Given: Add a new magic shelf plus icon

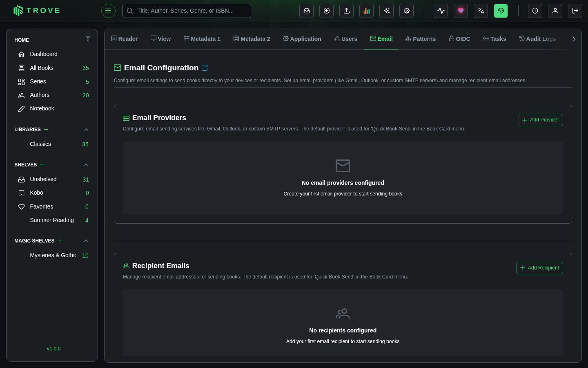Looking at the screenshot, I should pyautogui.click(x=60, y=241).
